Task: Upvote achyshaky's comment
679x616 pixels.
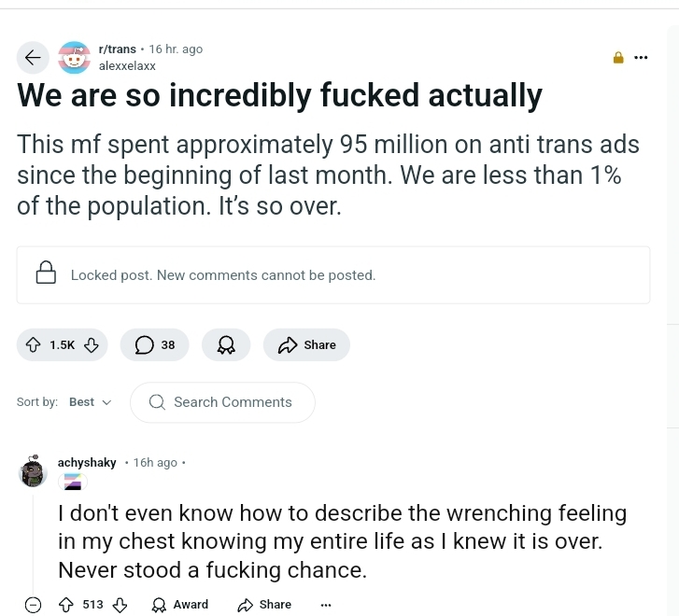Action: click(65, 604)
